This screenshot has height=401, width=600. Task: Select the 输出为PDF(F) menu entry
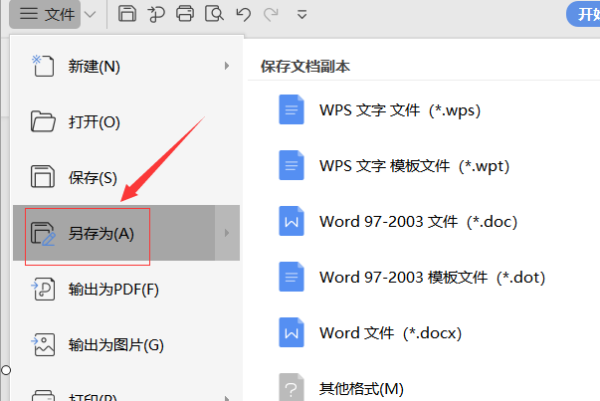click(113, 290)
